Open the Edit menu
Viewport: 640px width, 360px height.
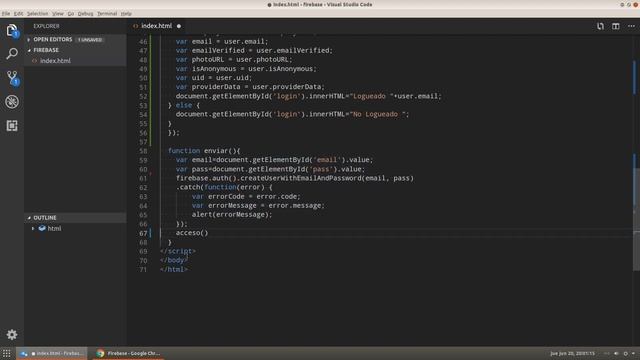coord(18,13)
